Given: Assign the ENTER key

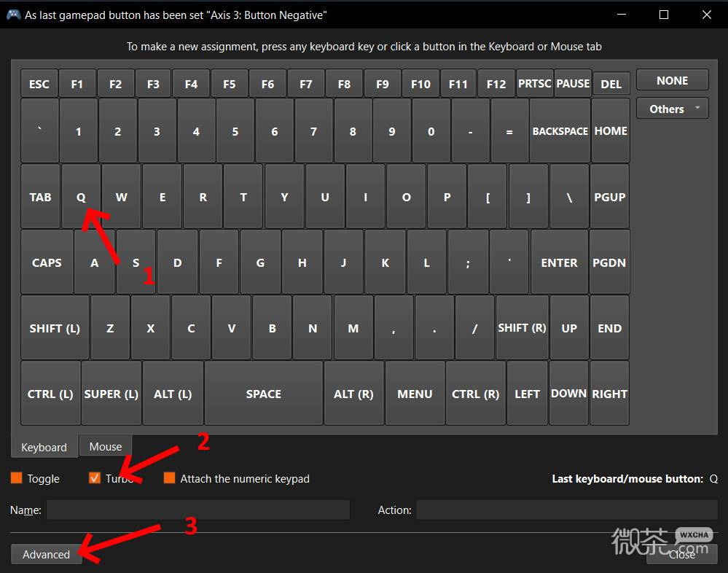Looking at the screenshot, I should (x=560, y=262).
